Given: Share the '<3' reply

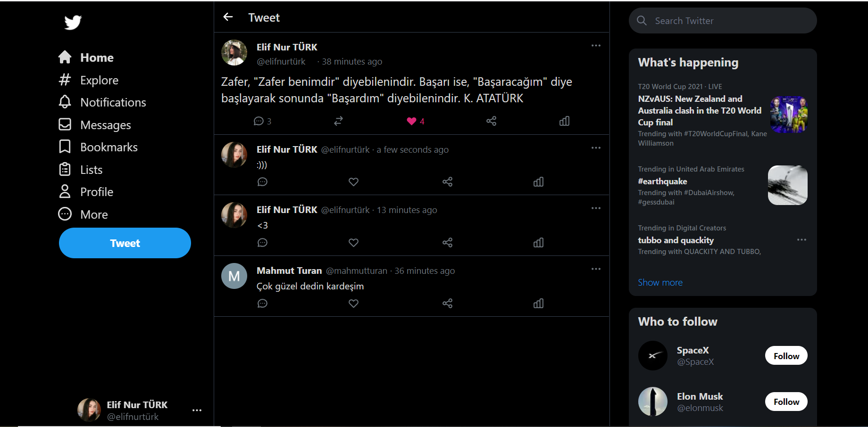Looking at the screenshot, I should pos(448,243).
